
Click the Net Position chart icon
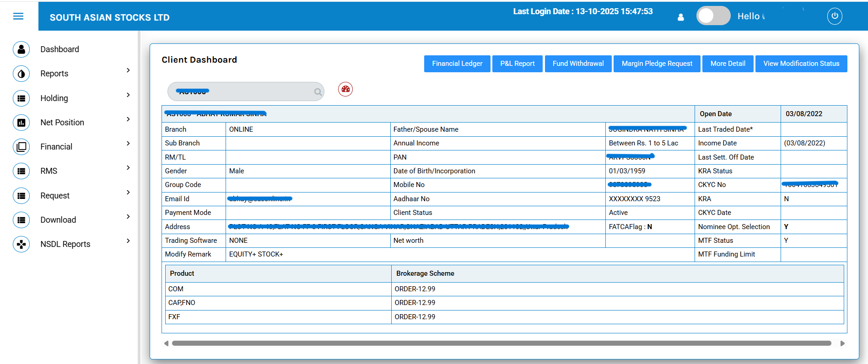21,123
